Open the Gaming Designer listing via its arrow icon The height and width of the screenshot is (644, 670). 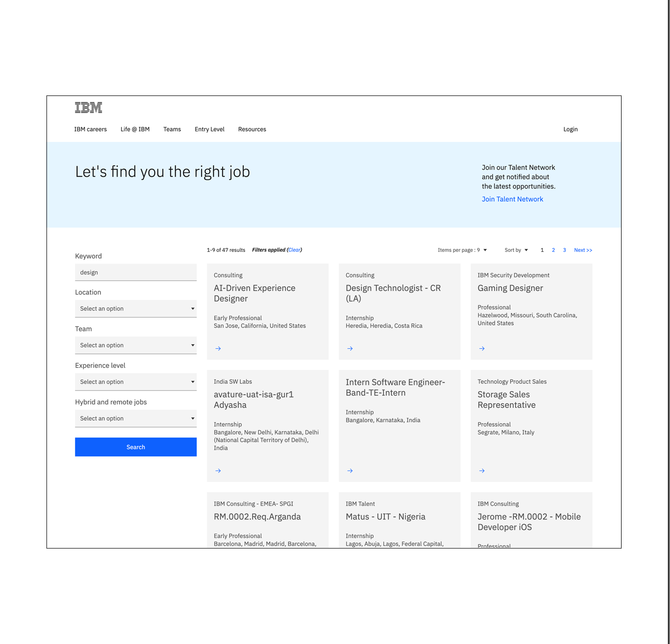click(x=481, y=348)
